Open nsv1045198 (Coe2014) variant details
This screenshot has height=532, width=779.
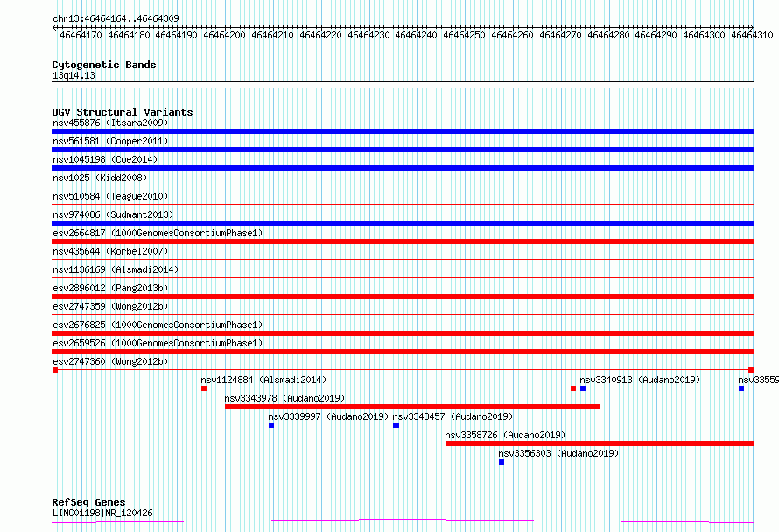coord(105,159)
